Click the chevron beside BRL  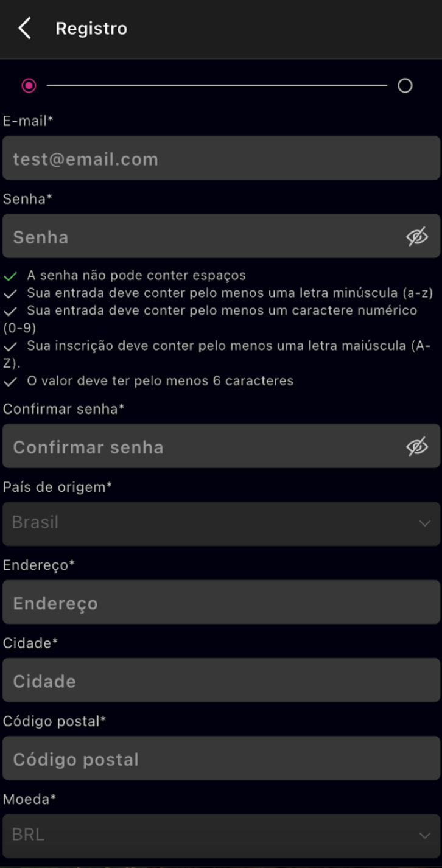pos(425,836)
